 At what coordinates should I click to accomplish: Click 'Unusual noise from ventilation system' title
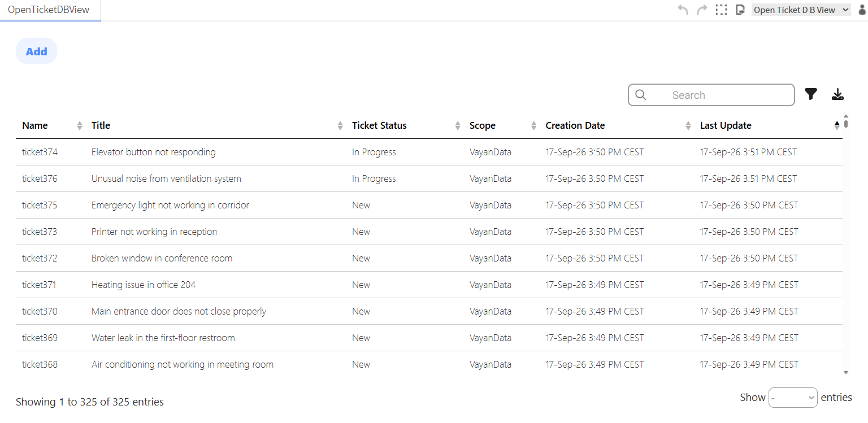(x=166, y=178)
